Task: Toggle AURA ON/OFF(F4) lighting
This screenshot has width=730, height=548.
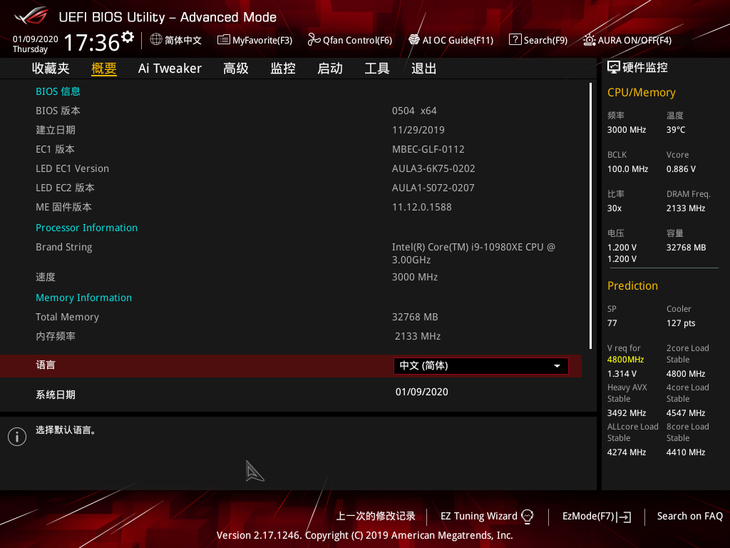Action: pyautogui.click(x=627, y=40)
